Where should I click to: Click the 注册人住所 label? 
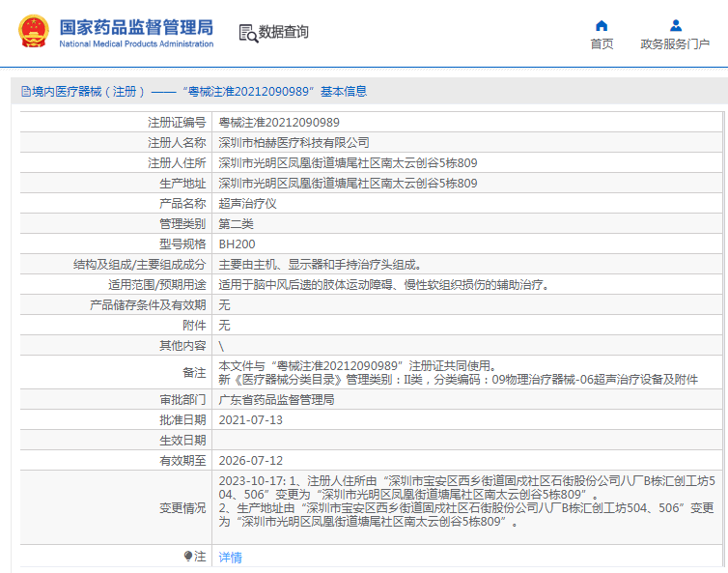pyautogui.click(x=177, y=163)
